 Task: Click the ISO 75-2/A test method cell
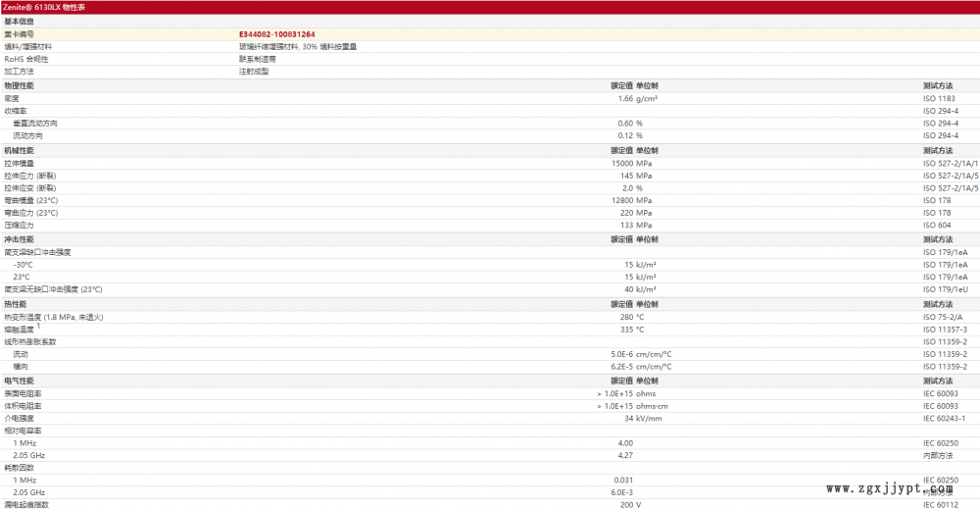[942, 317]
